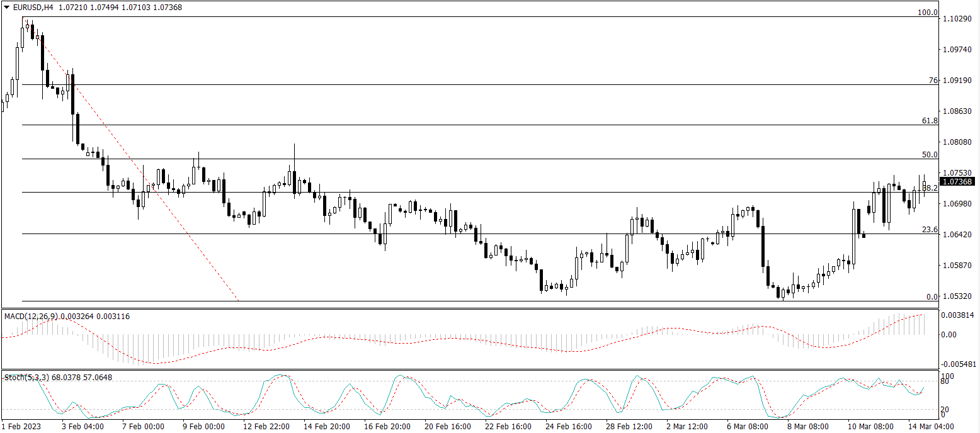Click the Fibonacci 61.8 level label

pyautogui.click(x=930, y=120)
